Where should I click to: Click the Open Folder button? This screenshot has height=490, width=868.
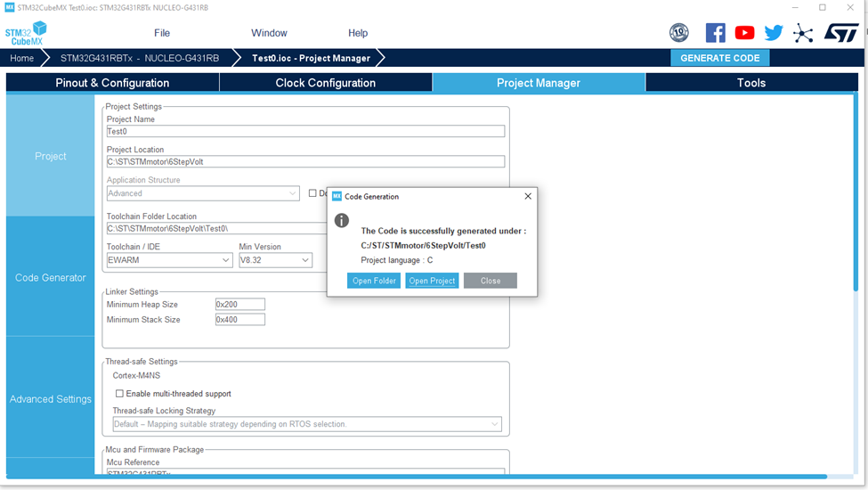click(x=374, y=281)
